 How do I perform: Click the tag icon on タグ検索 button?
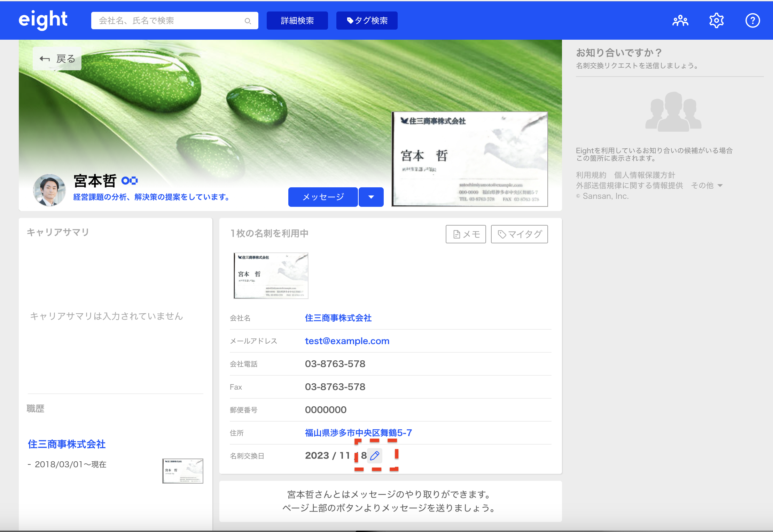(350, 20)
